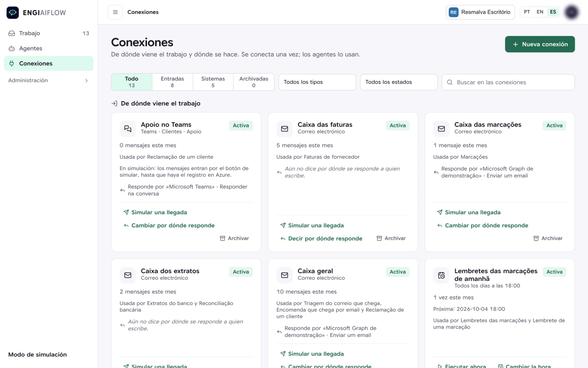The height and width of the screenshot is (368, 588).
Task: Toggle the sidebar hamburger menu
Action: [x=115, y=12]
